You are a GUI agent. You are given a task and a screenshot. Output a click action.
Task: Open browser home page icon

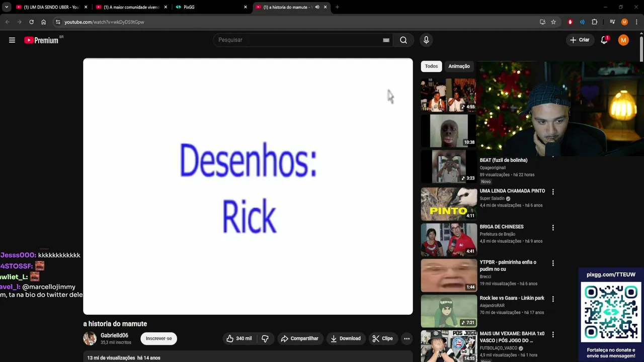[43, 22]
